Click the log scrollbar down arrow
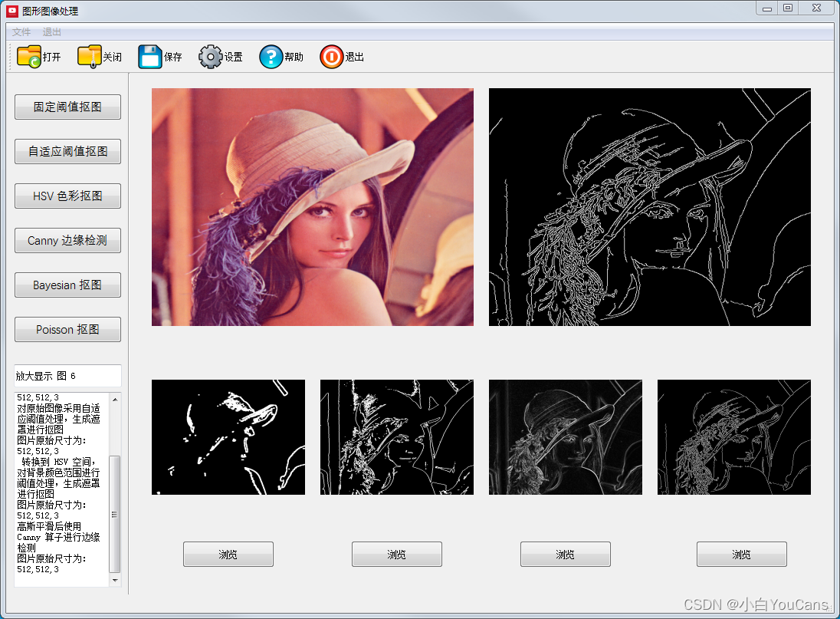Image resolution: width=840 pixels, height=619 pixels. 115,581
